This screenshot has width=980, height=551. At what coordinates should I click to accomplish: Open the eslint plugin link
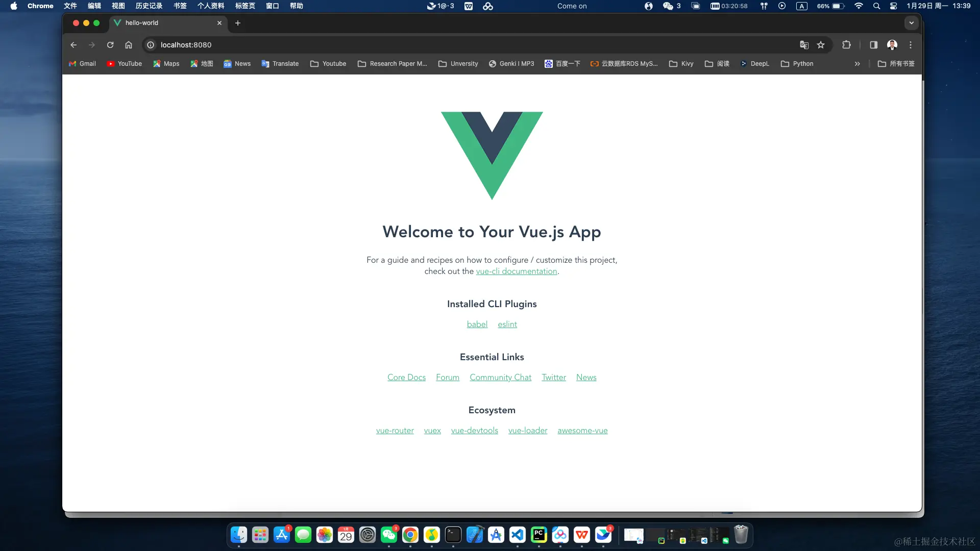coord(507,324)
